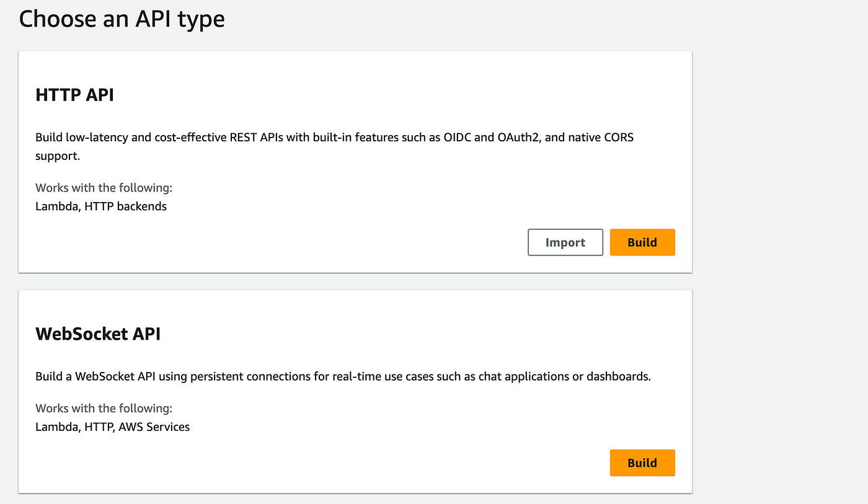This screenshot has width=868, height=504.
Task: Click the WebSocket API heading
Action: [x=98, y=334]
